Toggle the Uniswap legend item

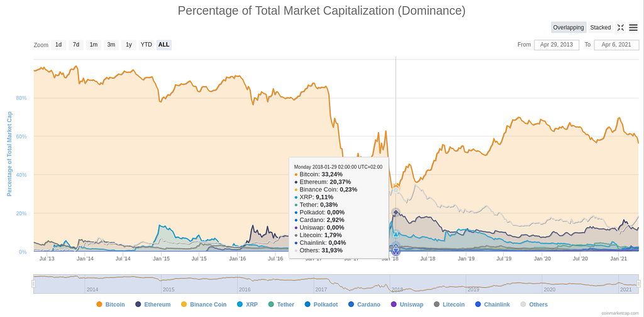[408, 304]
